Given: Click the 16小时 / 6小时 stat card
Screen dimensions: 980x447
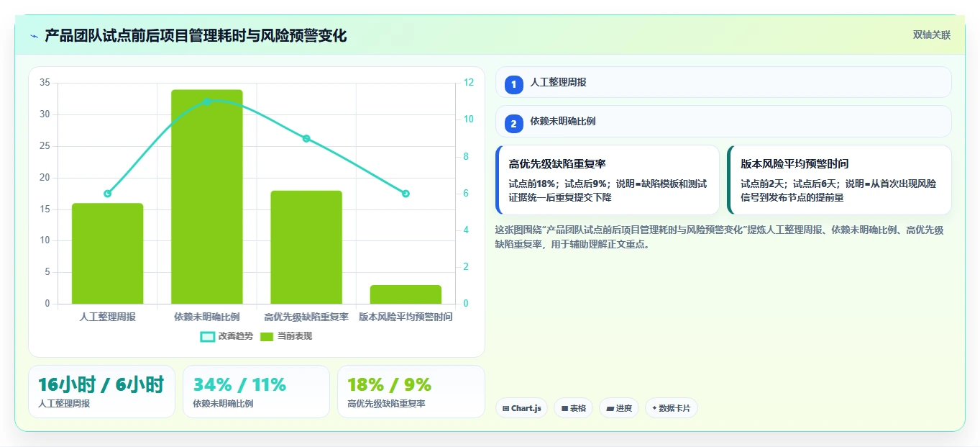Looking at the screenshot, I should point(101,392).
